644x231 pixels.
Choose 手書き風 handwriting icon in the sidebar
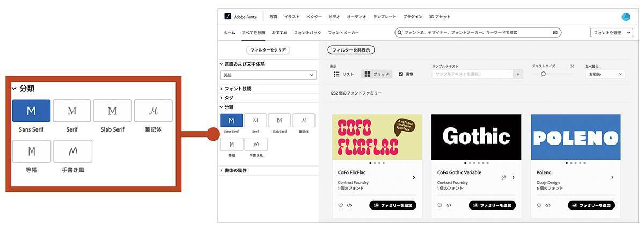[255, 144]
